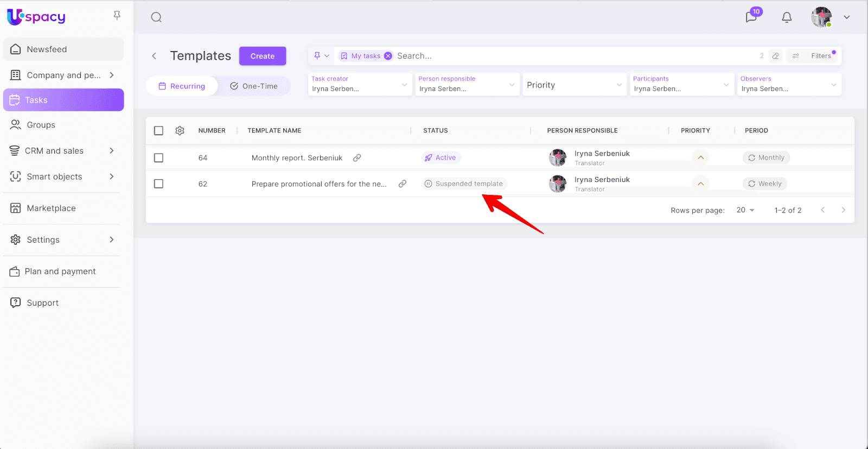
Task: Go to Newsfeed in the sidebar
Action: pos(63,49)
